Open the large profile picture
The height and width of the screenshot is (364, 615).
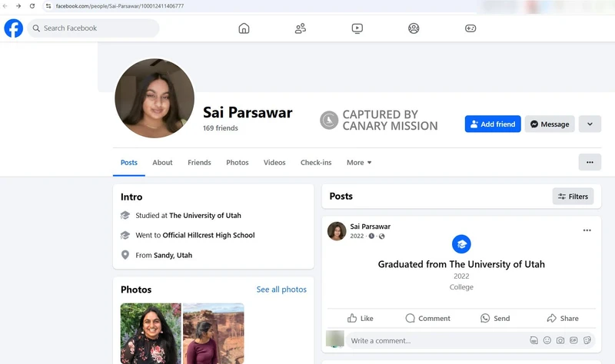click(x=155, y=98)
